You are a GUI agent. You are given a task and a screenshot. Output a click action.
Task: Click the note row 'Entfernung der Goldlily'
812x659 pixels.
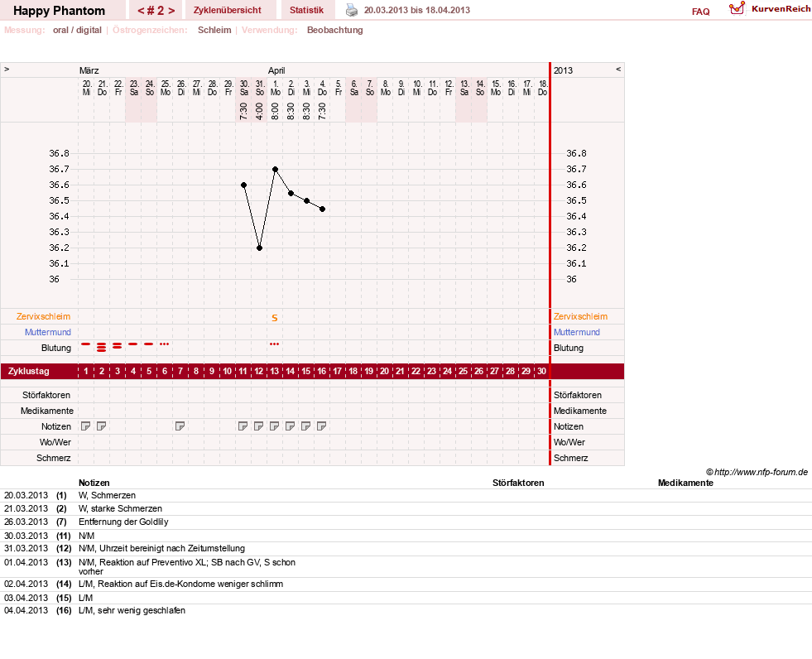click(x=123, y=522)
